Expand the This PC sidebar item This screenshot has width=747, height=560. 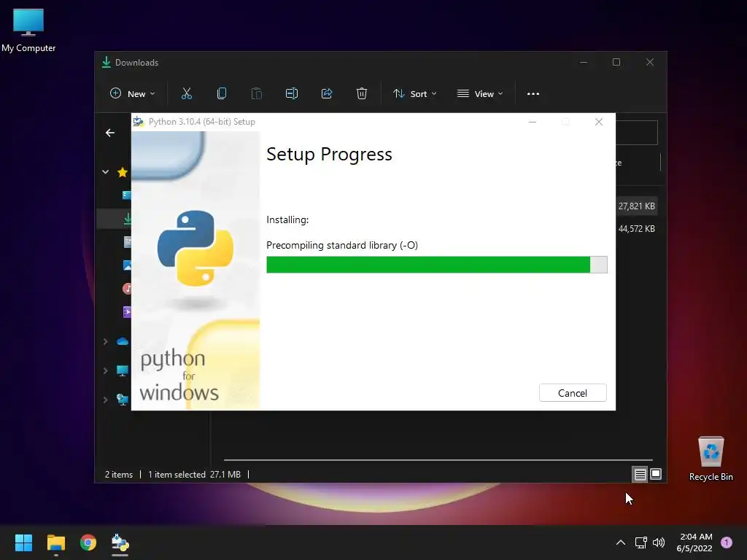[x=105, y=370]
